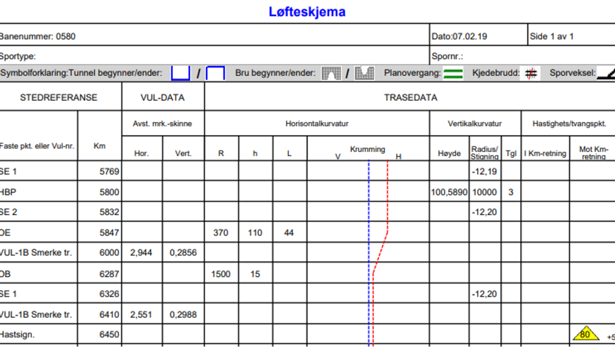This screenshot has width=615, height=364.
Task: Click the Horisontalkurvatur subheader
Action: 317,124
